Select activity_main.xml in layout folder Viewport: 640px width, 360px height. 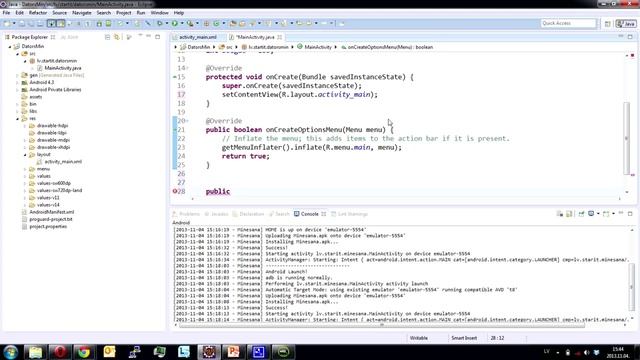pos(63,162)
